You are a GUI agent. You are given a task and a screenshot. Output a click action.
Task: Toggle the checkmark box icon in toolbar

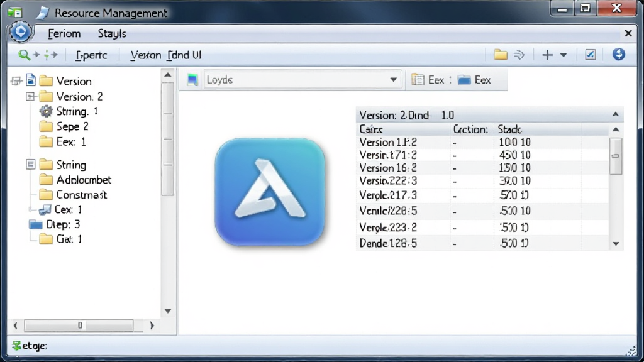(590, 55)
